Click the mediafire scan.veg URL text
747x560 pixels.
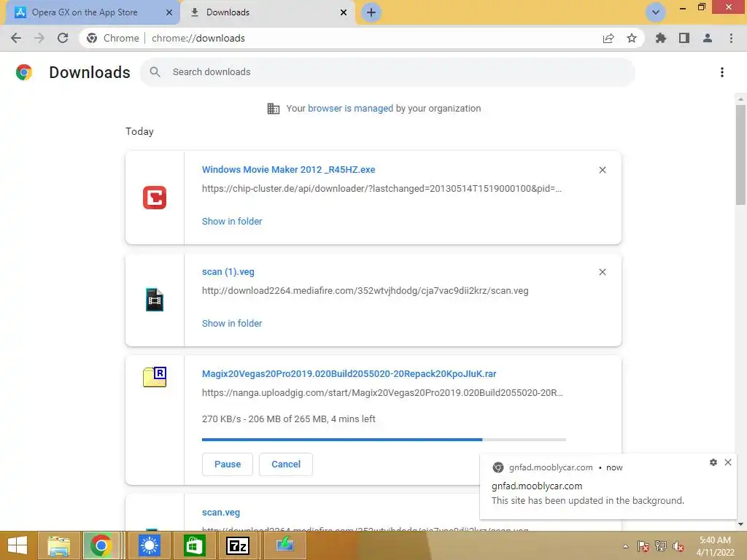click(x=365, y=290)
